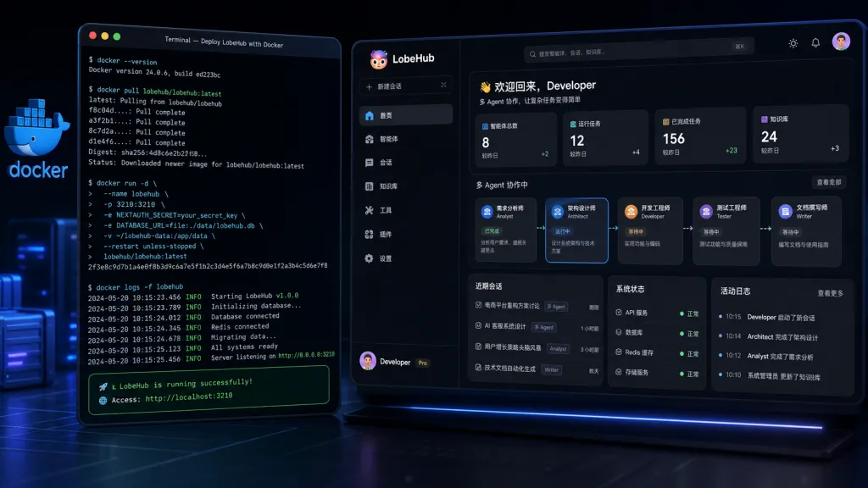
Task: Click the Pro badge next to Developer
Action: (423, 363)
